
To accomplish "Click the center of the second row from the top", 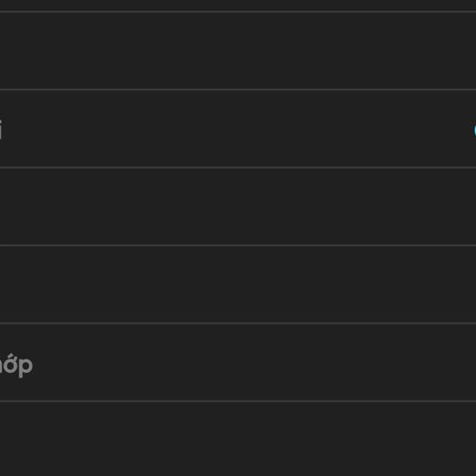I will point(238,51).
